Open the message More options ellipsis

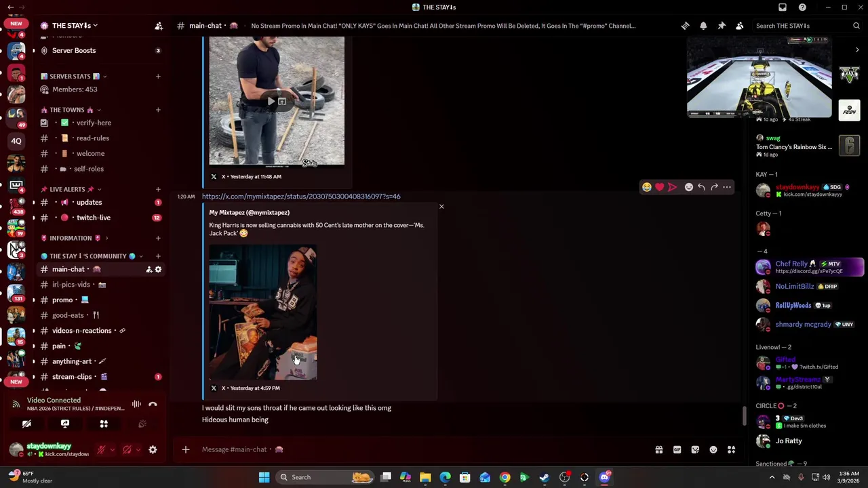pos(727,187)
